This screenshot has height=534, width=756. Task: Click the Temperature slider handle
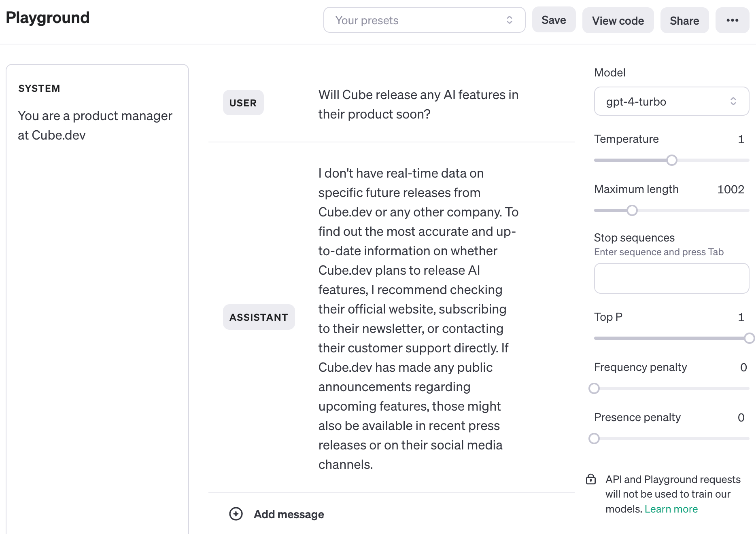(672, 160)
